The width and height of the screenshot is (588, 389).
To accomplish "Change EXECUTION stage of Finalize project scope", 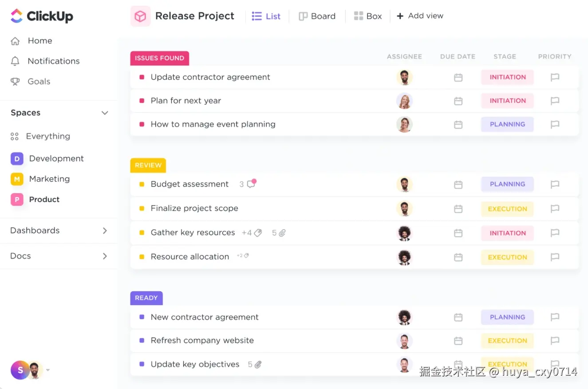I will (508, 209).
